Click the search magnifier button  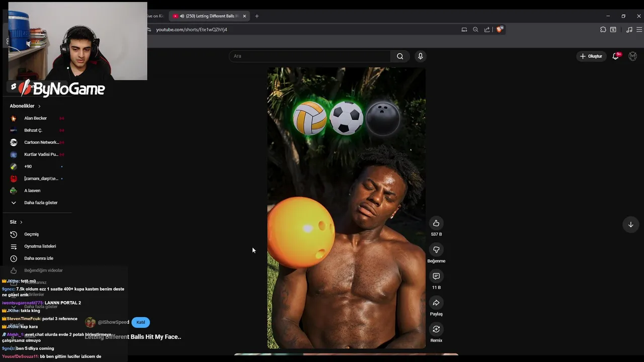click(x=400, y=56)
